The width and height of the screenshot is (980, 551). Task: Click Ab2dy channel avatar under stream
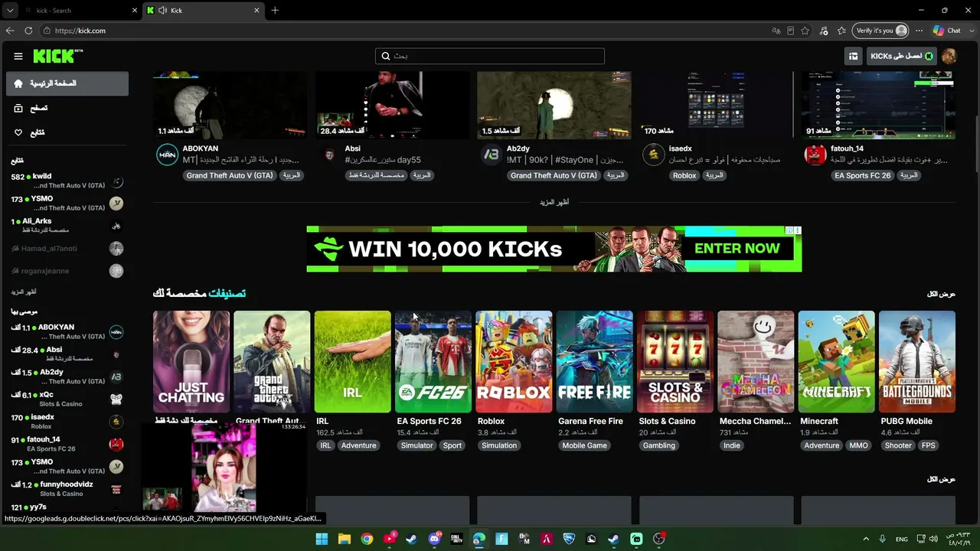click(491, 155)
